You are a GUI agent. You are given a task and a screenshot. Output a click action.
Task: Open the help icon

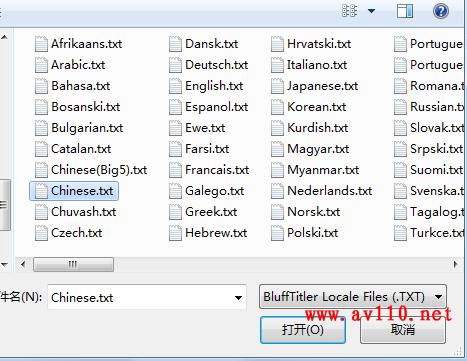pyautogui.click(x=441, y=11)
